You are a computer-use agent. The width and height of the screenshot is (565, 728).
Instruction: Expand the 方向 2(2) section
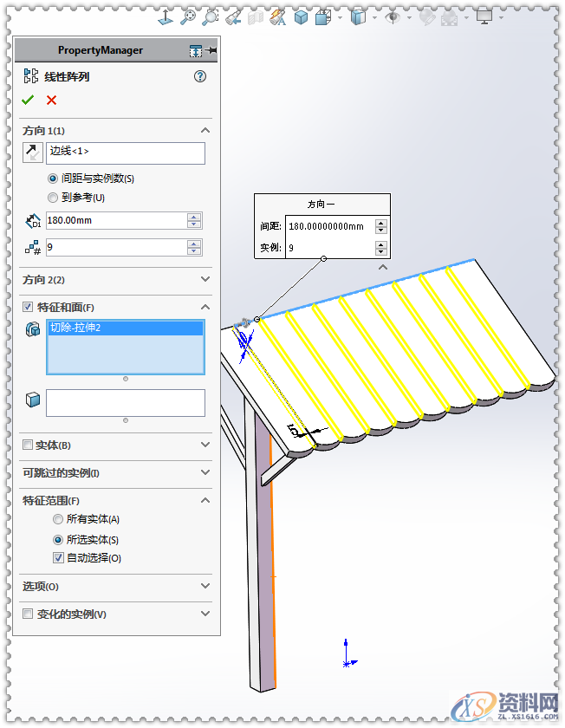pos(205,279)
